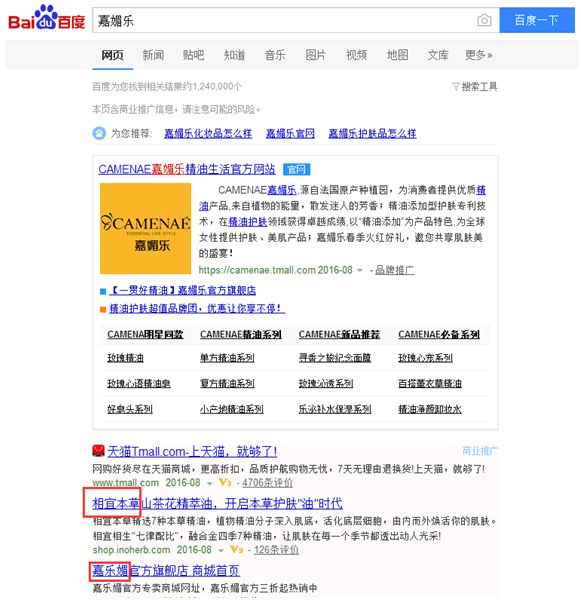
Task: Click the 品牌推广 link
Action: pyautogui.click(x=395, y=270)
